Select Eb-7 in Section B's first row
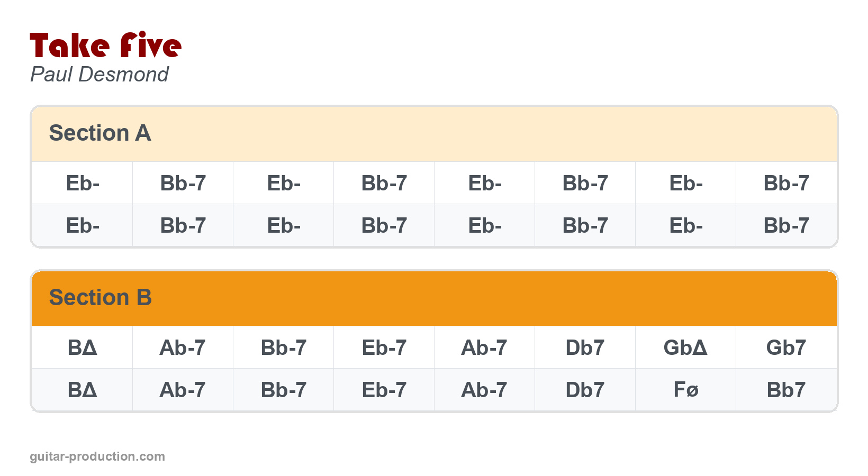Image resolution: width=868 pixels, height=476 pixels. [x=384, y=347]
